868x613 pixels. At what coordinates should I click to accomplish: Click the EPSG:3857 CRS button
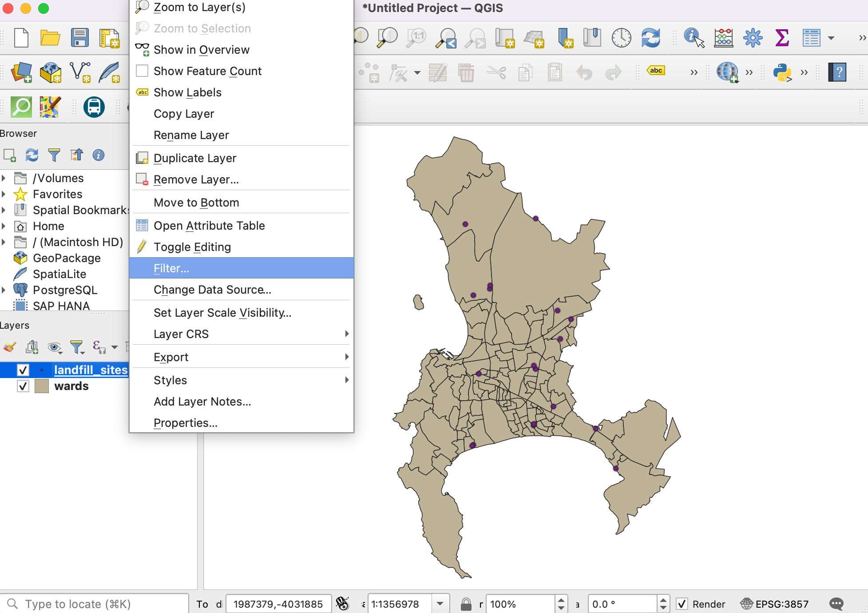click(x=775, y=604)
